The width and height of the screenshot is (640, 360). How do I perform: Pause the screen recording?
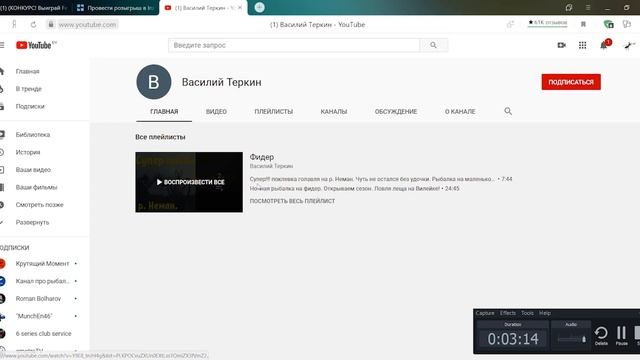click(x=621, y=336)
